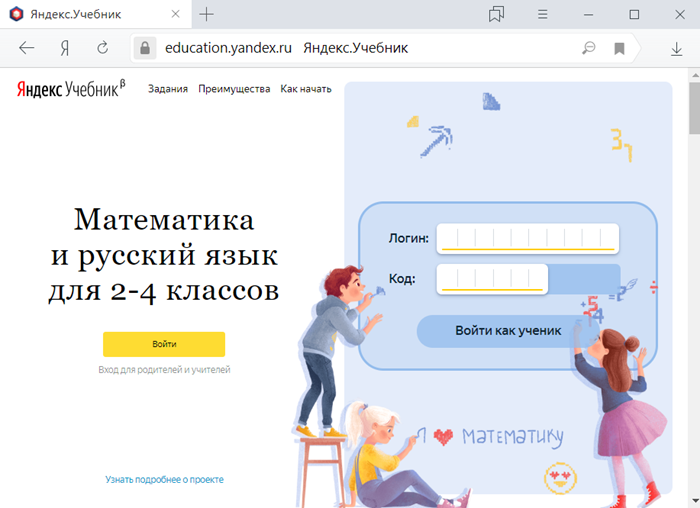This screenshot has width=700, height=508.
Task: Click the yellow Войти button
Action: (164, 344)
